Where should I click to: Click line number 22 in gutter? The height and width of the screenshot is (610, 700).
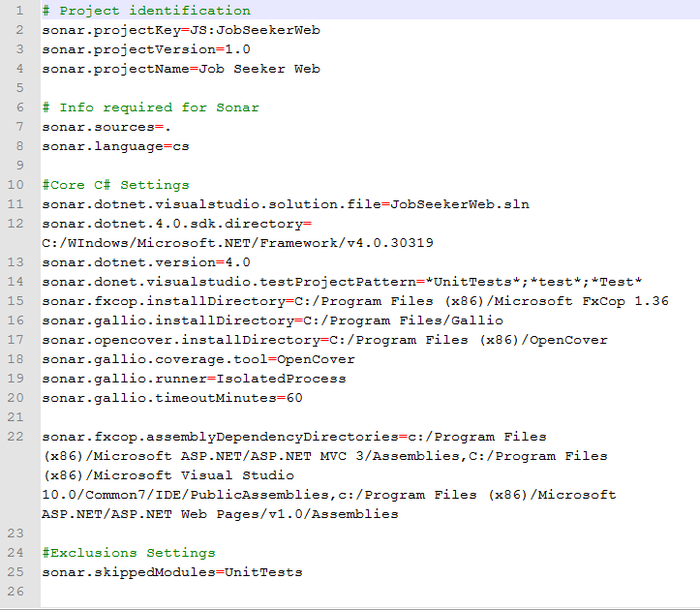click(x=15, y=437)
